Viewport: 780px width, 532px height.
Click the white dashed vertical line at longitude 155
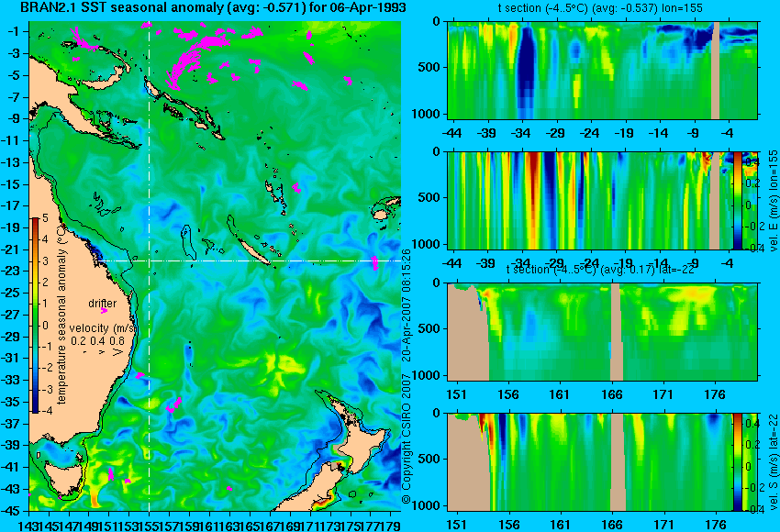coord(150,266)
